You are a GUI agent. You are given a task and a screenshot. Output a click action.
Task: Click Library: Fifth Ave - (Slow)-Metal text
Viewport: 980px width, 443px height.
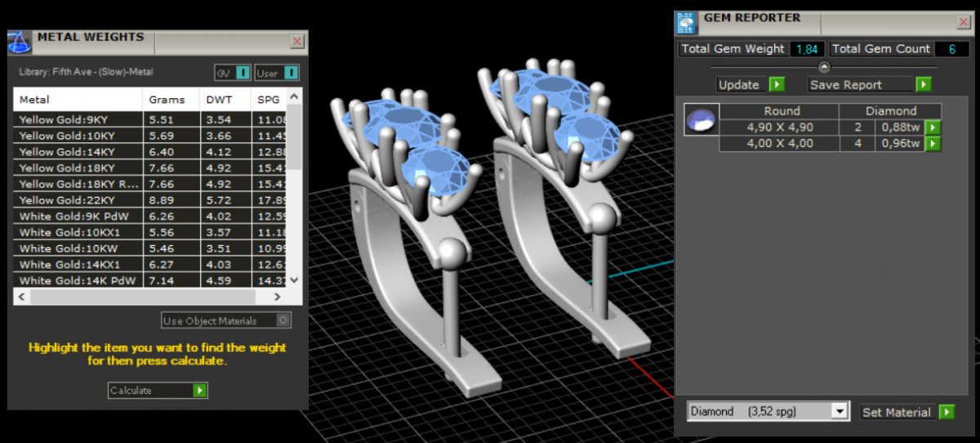pos(86,72)
